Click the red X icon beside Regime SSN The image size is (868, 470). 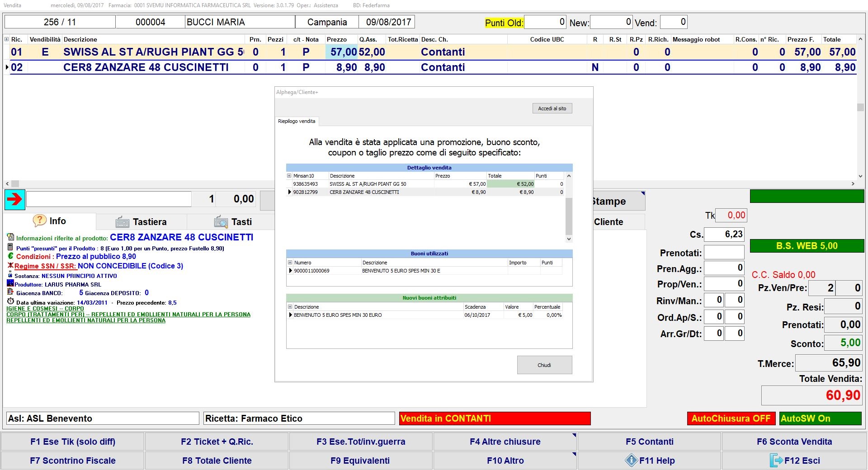[10, 265]
